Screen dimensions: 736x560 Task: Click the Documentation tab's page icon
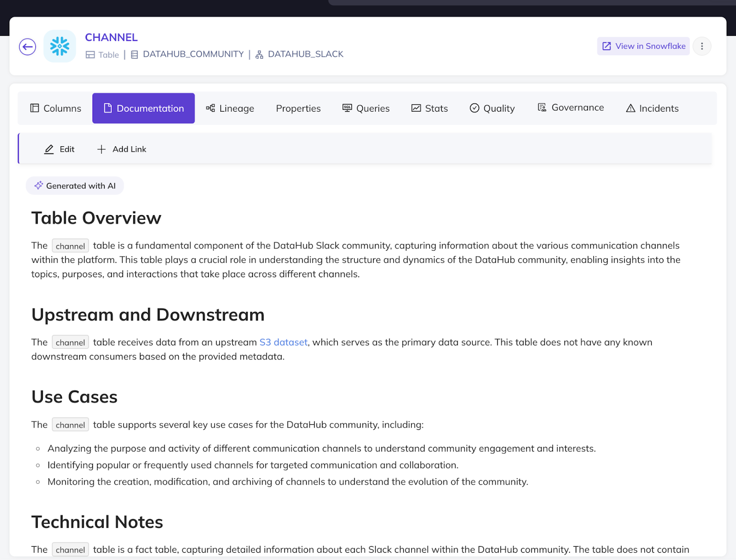pyautogui.click(x=108, y=108)
